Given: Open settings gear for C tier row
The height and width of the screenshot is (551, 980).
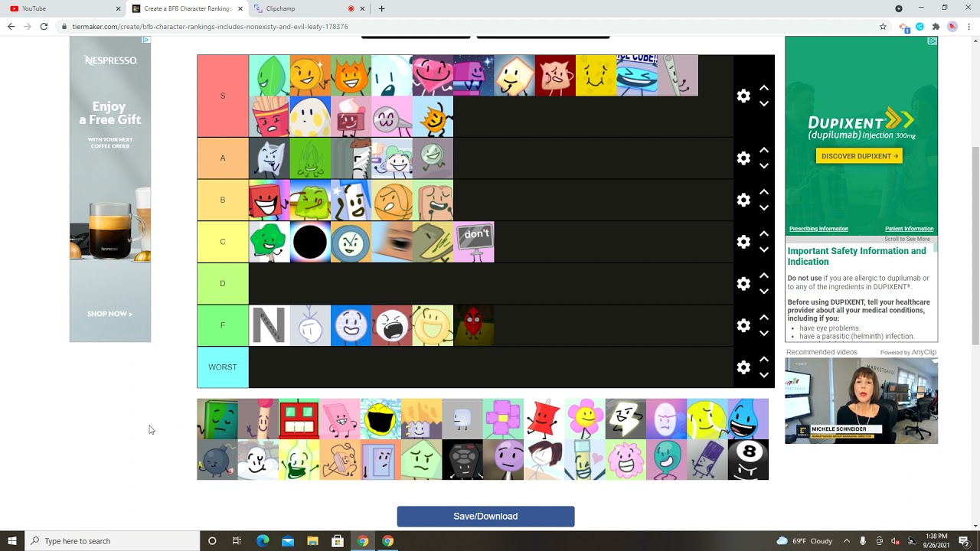Looking at the screenshot, I should click(x=743, y=242).
